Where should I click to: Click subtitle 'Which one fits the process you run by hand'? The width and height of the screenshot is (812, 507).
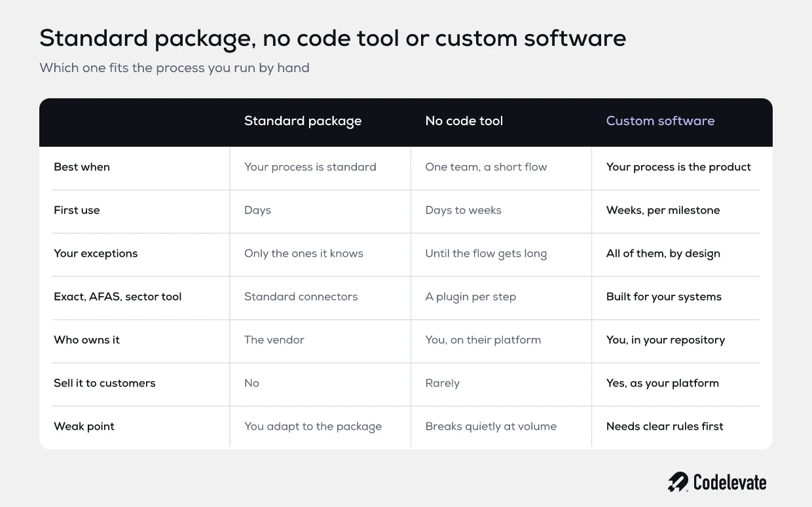(174, 68)
